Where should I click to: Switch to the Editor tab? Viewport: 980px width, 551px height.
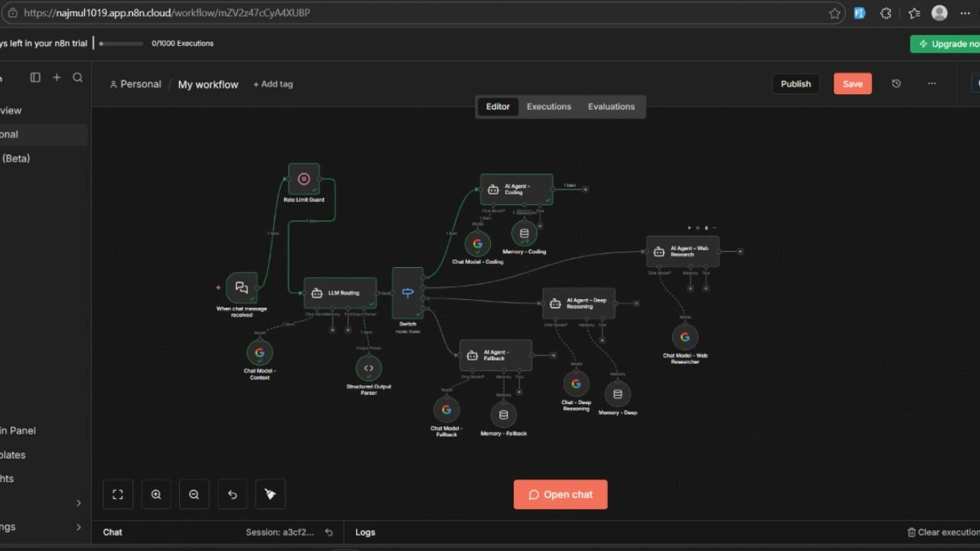498,106
